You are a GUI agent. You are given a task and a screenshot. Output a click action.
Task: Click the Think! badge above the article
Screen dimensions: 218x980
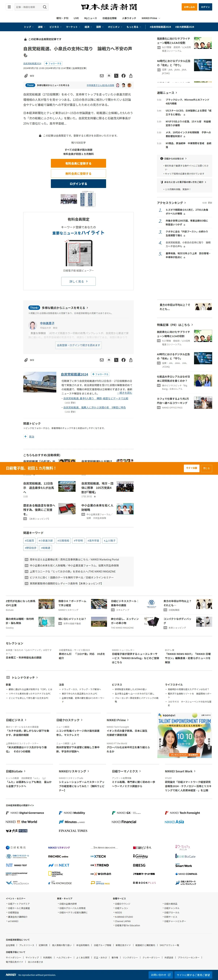[31, 85]
